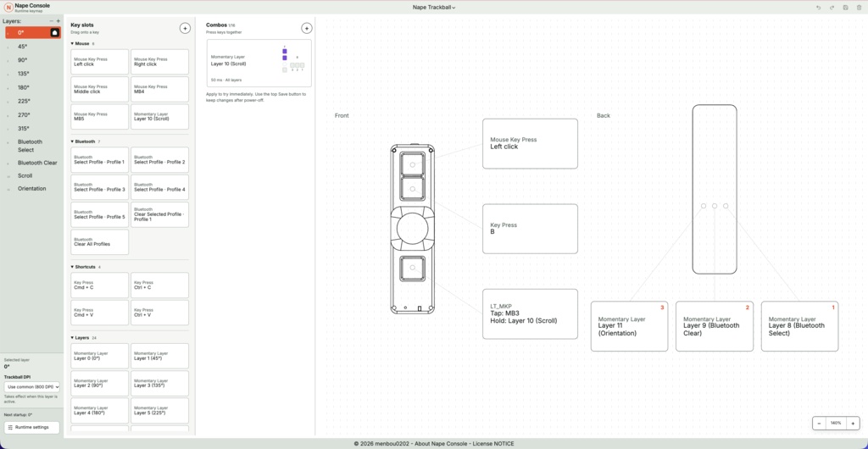Image resolution: width=868 pixels, height=449 pixels.
Task: Zoom in the canvas with plus button
Action: point(853,423)
